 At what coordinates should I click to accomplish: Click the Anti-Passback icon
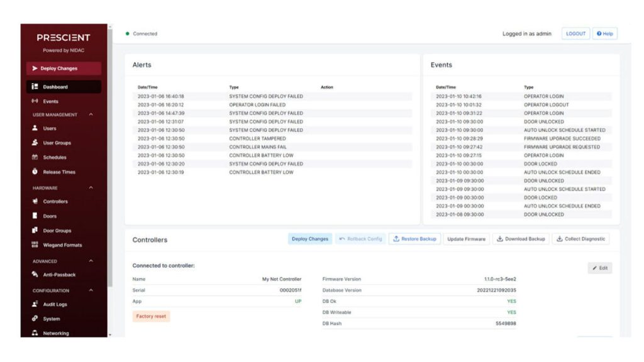(x=35, y=275)
